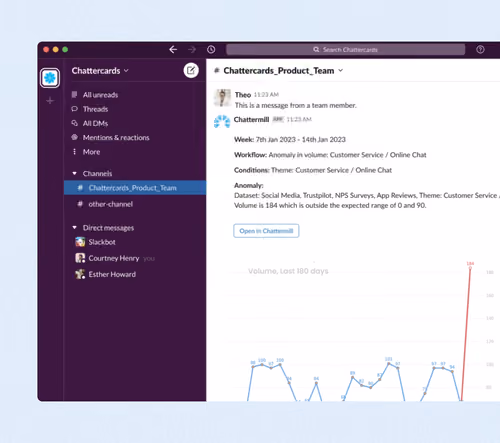Click hash icon of Chattercards_Product_Team in sidebar
This screenshot has height=443, width=500.
pos(80,188)
